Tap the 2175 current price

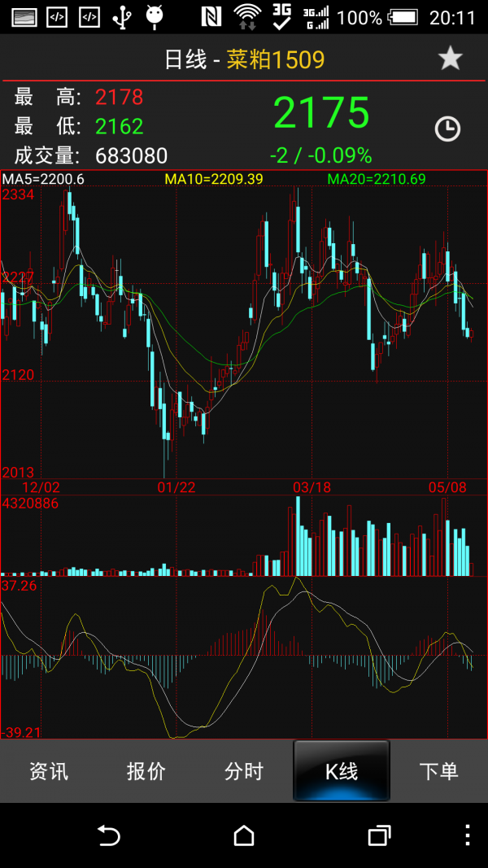321,112
